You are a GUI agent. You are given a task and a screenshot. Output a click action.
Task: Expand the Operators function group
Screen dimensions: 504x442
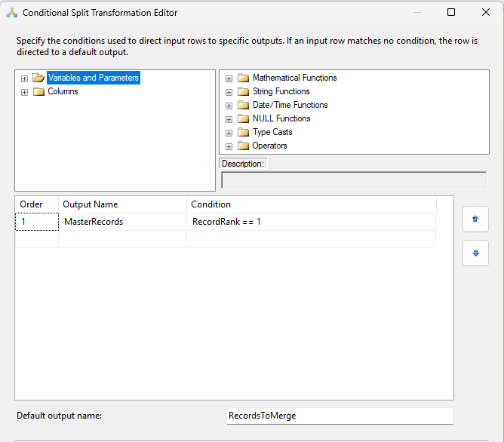[229, 146]
